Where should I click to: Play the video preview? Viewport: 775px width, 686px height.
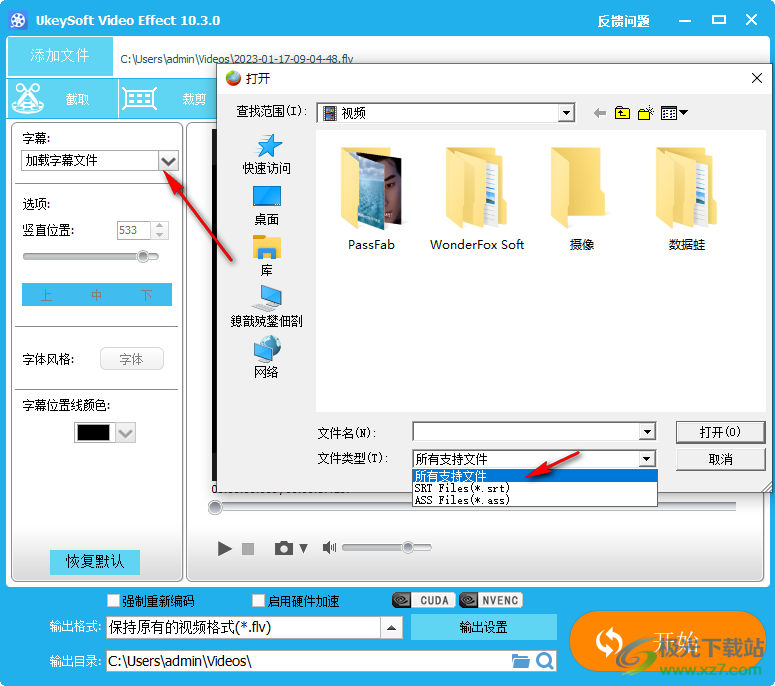pos(224,548)
